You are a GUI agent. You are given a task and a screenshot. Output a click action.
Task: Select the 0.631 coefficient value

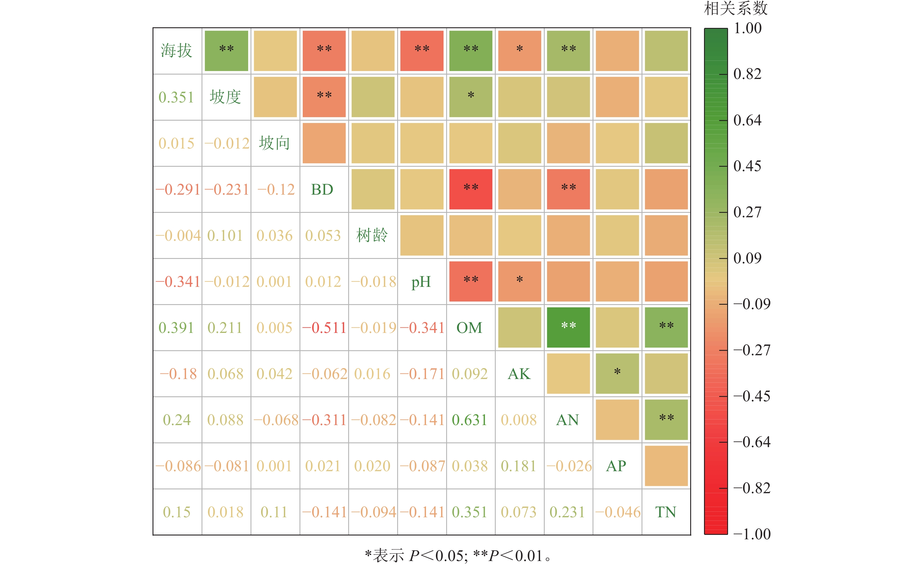(x=470, y=420)
